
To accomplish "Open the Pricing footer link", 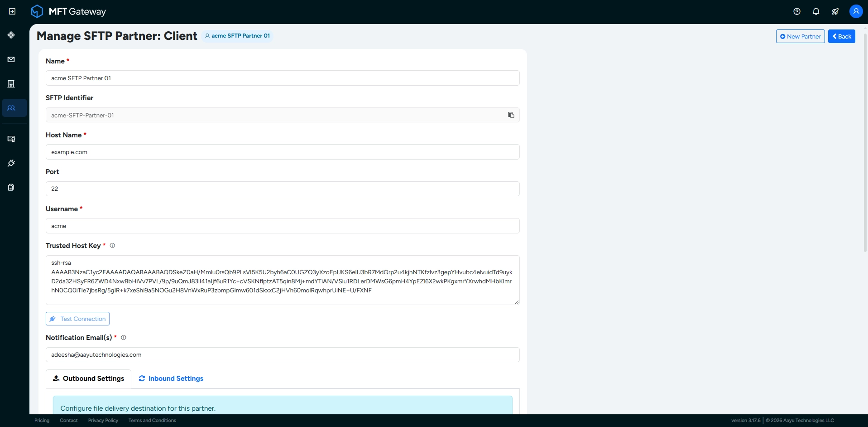I will click(x=42, y=421).
